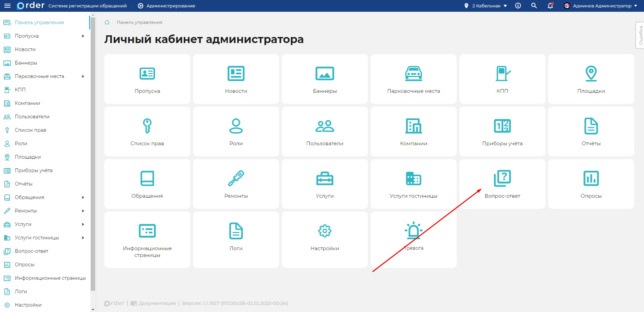Screen dimensions: 644x312
Task: Open the Приборы учёта tile
Action: (x=502, y=132)
